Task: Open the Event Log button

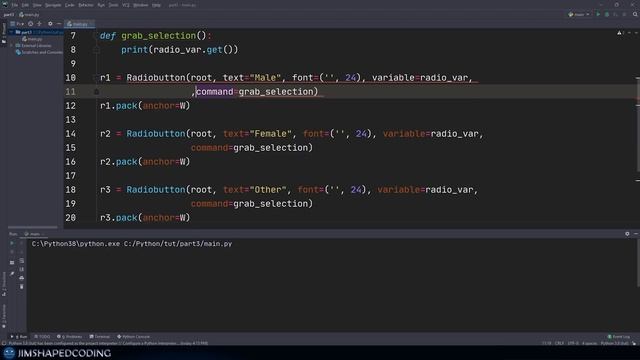Action: pos(619,337)
